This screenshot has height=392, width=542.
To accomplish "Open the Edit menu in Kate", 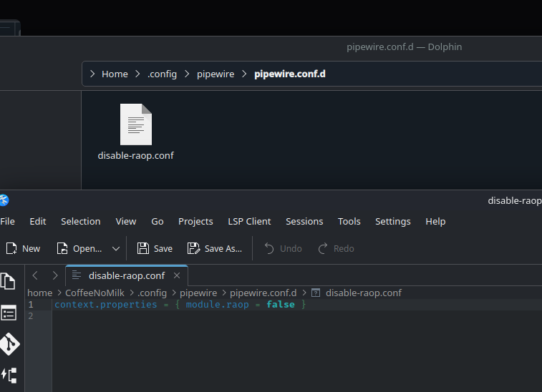I will [38, 221].
